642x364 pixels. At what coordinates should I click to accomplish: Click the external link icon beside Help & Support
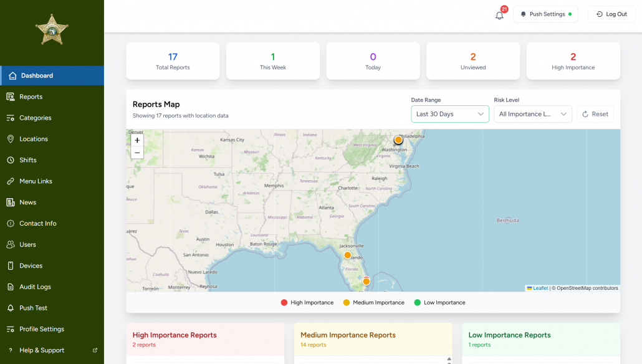tap(95, 350)
